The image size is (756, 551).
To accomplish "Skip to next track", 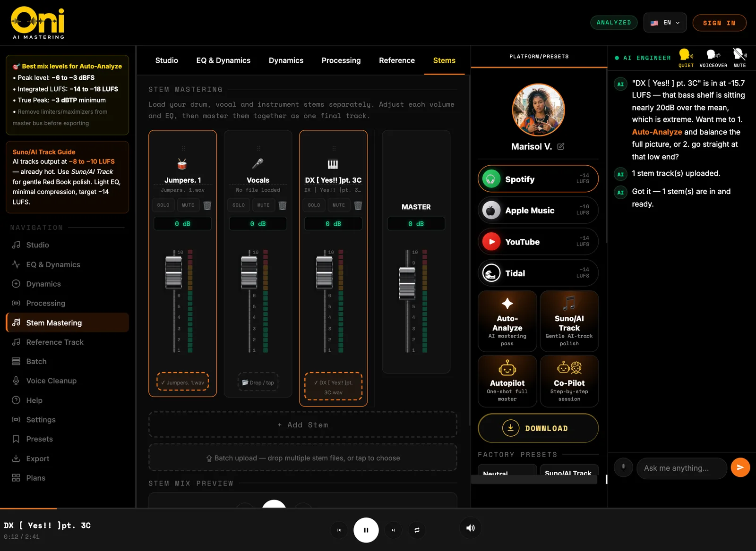I will [x=393, y=530].
